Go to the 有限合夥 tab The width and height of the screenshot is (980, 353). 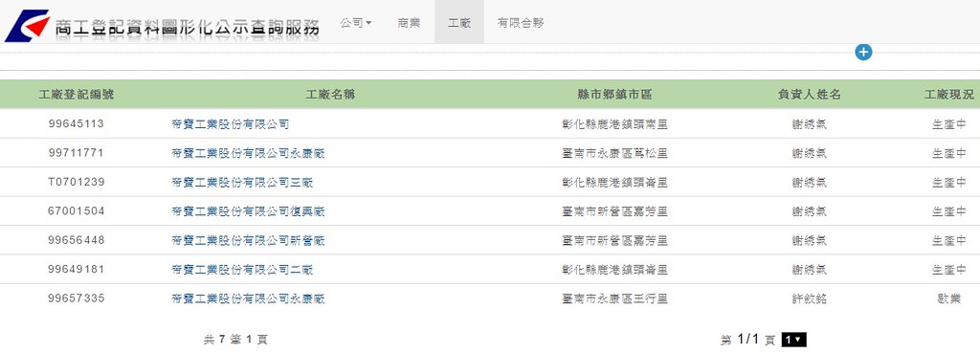[x=521, y=23]
